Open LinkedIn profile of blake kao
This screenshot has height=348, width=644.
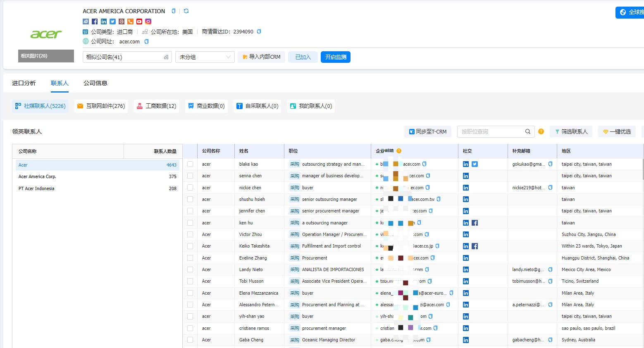point(466,164)
